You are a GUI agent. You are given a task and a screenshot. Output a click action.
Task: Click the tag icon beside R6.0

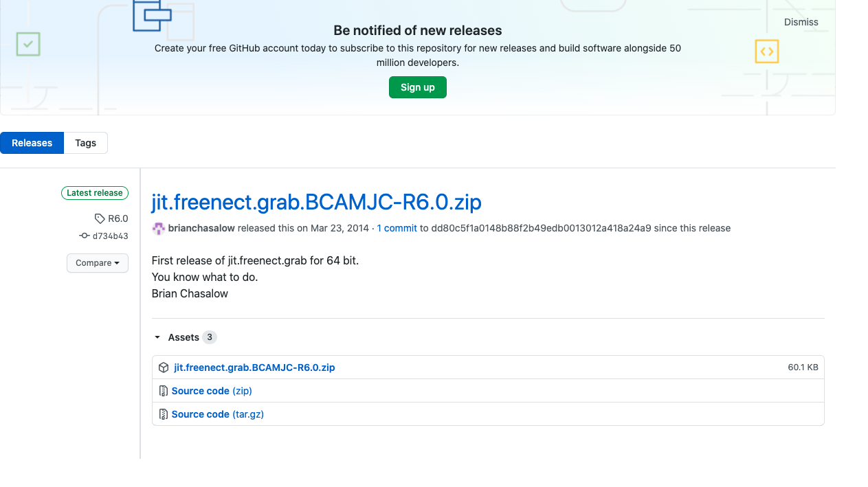point(100,218)
